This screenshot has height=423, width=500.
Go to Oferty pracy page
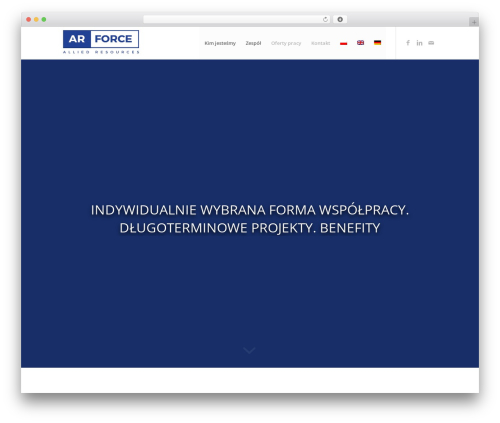286,43
